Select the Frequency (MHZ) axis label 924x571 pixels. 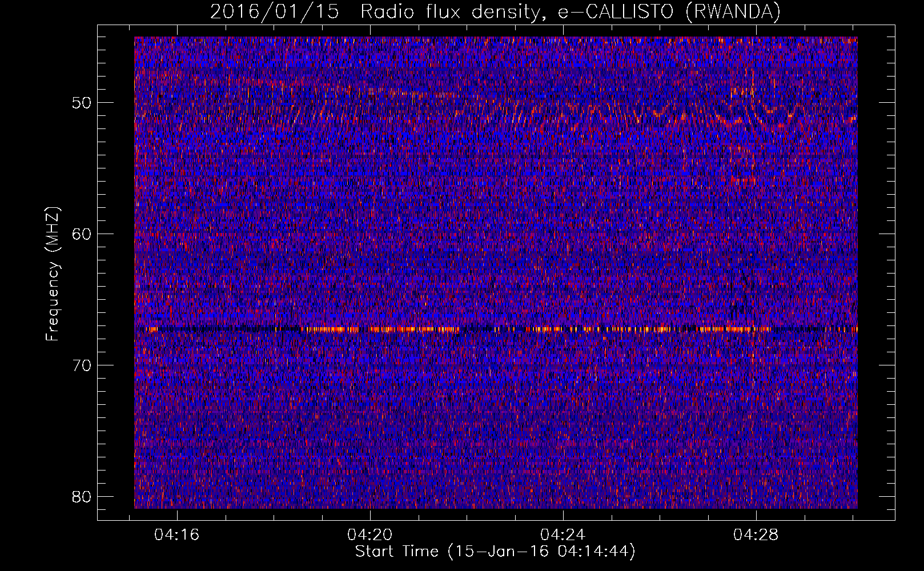tap(53, 274)
